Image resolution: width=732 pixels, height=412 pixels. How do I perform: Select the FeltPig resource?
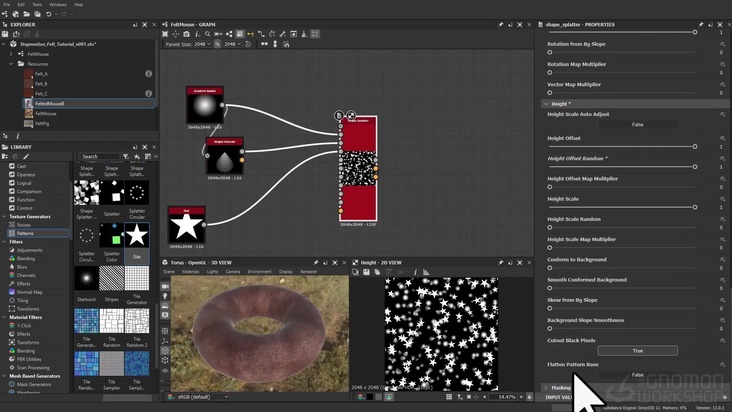[x=42, y=124]
